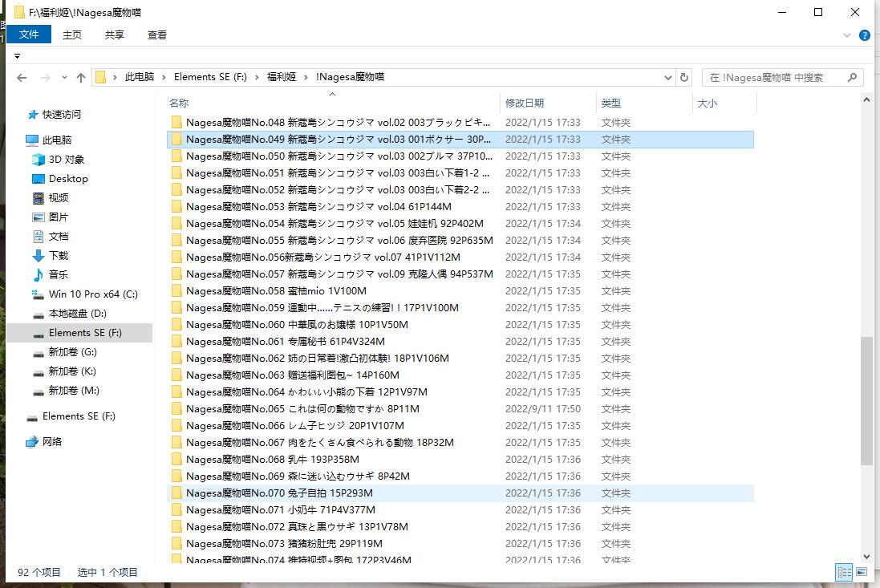Image resolution: width=880 pixels, height=588 pixels.
Task: Switch to large icons view layout
Action: 861,572
